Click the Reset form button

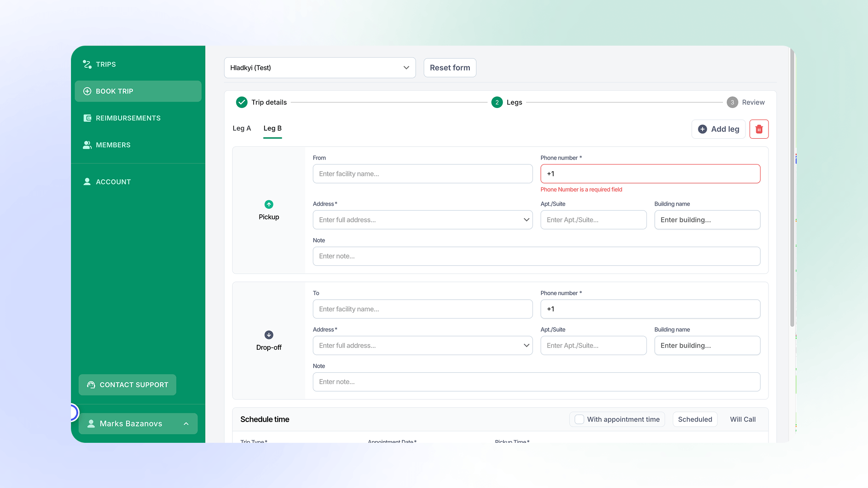(x=450, y=68)
